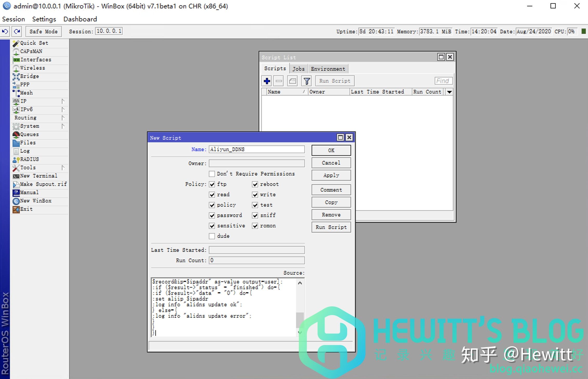This screenshot has height=379, width=588.
Task: Click the Copy button
Action: coord(331,202)
